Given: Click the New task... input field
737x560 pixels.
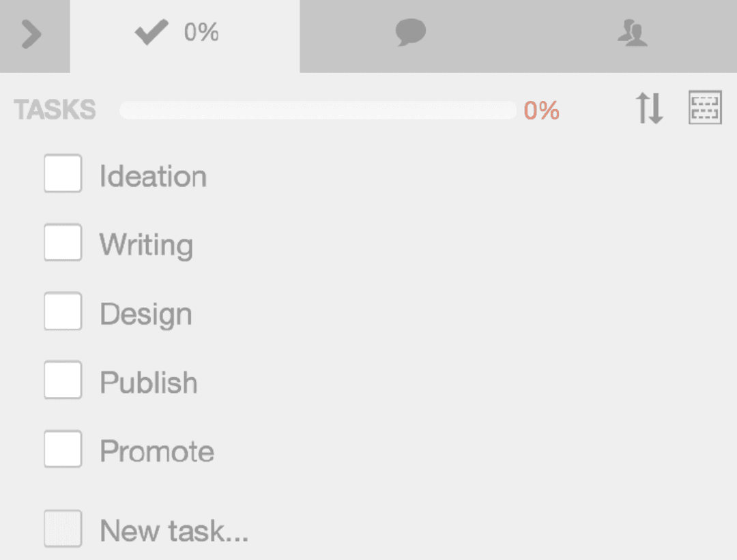Looking at the screenshot, I should (x=174, y=531).
